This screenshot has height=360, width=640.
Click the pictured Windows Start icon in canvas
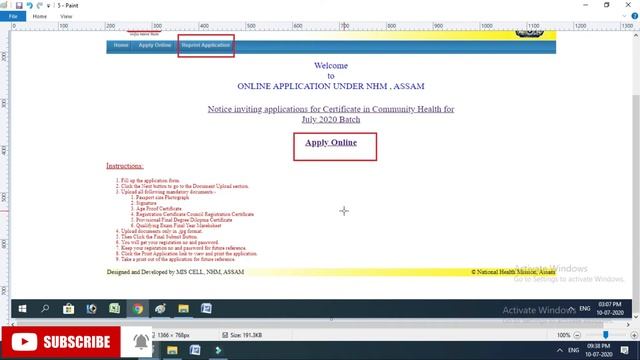(x=22, y=309)
